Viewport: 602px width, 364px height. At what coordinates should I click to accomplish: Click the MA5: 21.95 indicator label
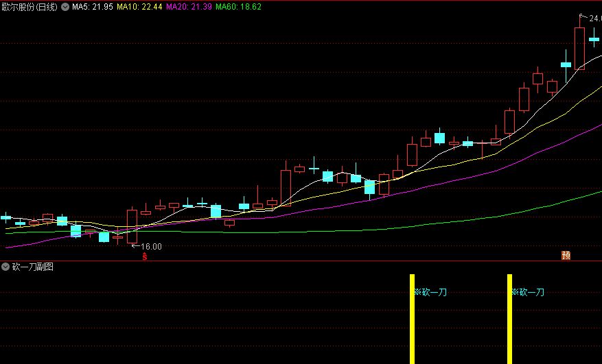click(x=93, y=7)
